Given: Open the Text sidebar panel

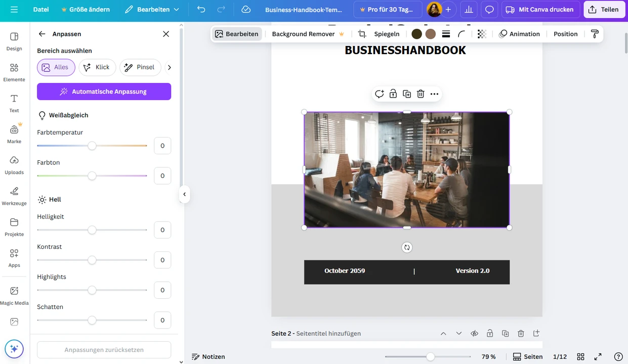Looking at the screenshot, I should point(14,103).
